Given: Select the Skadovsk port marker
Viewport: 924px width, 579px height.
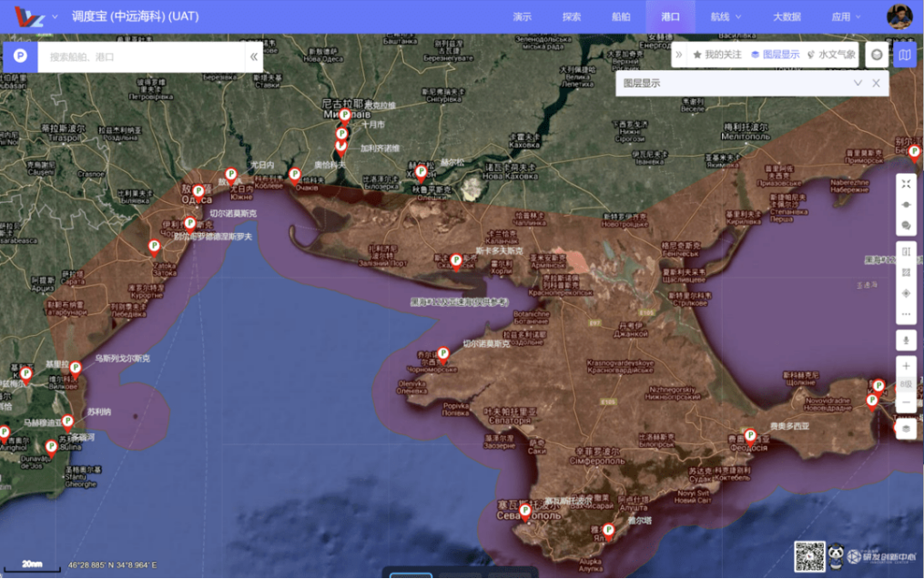Looking at the screenshot, I should 455,260.
